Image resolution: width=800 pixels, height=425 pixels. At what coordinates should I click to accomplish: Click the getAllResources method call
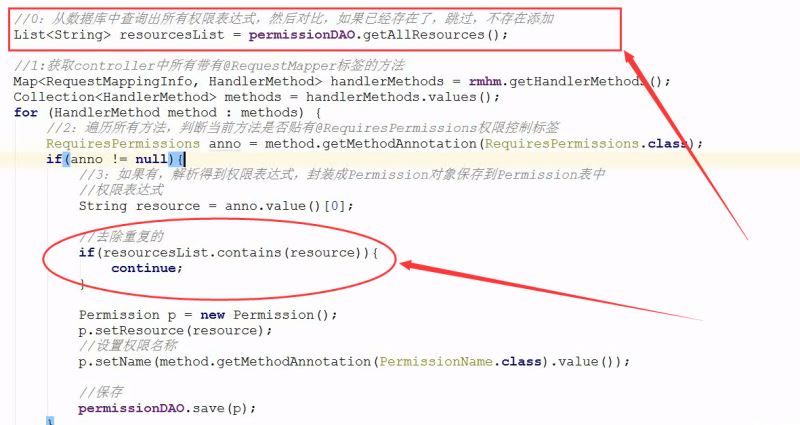[432, 35]
